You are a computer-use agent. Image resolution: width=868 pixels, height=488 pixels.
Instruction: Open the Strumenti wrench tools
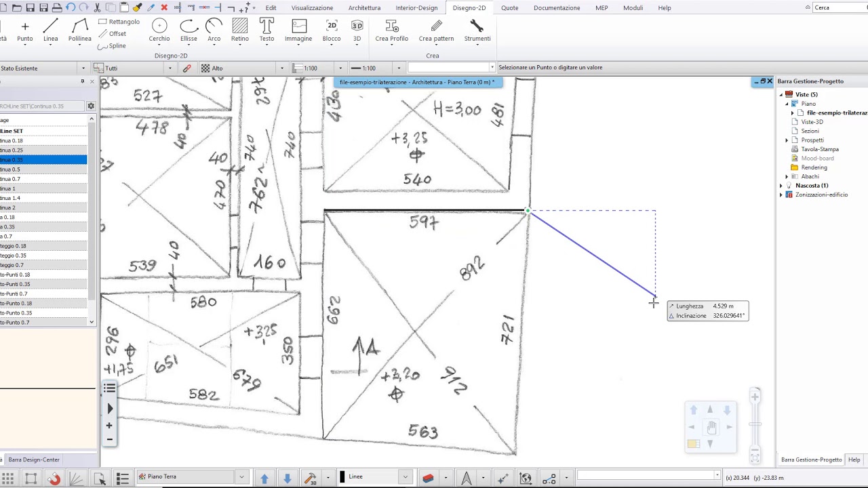click(477, 31)
